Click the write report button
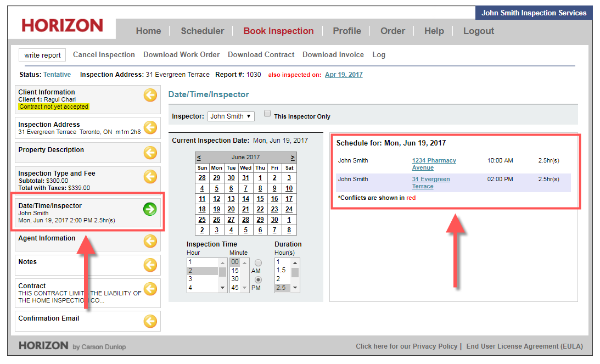Image resolution: width=600 pixels, height=364 pixels. coord(42,55)
